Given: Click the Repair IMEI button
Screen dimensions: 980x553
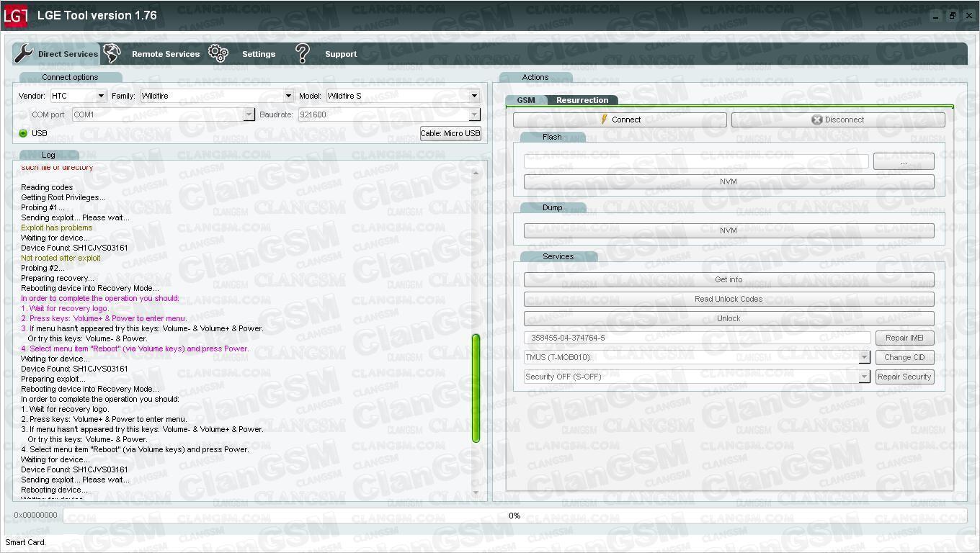Looking at the screenshot, I should [x=904, y=338].
